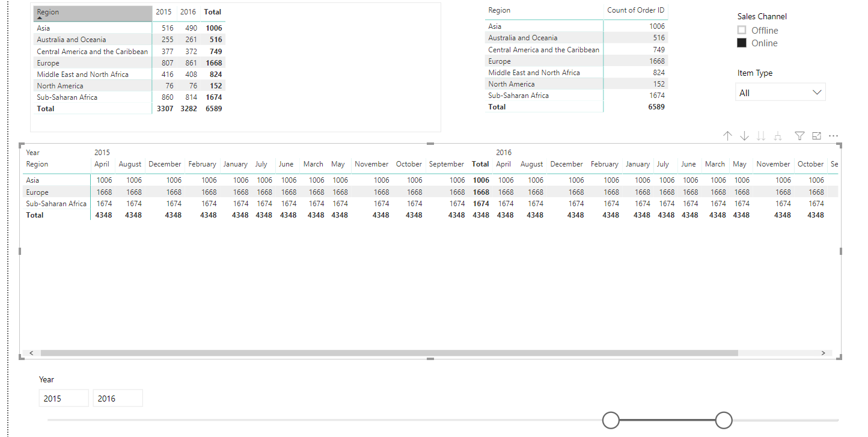Click the Drill Up arrow icon
This screenshot has width=868, height=437.
tap(727, 136)
